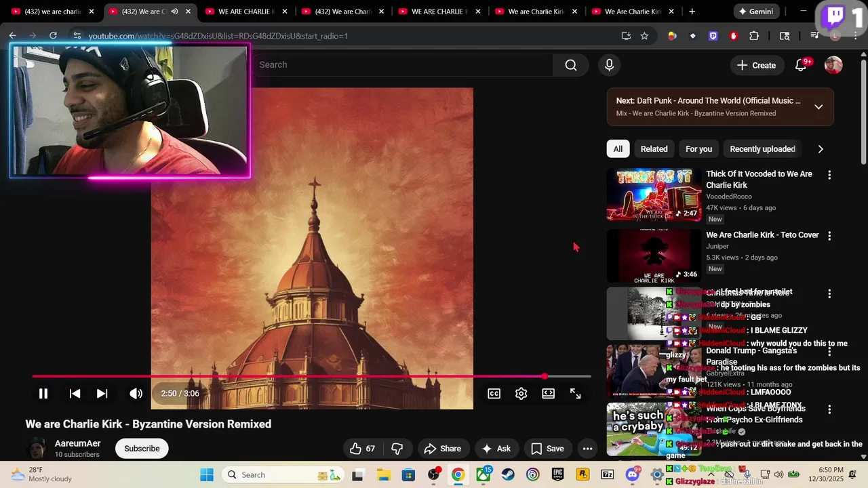Open the YouTube account avatar menu
The height and width of the screenshot is (488, 868).
[x=833, y=65]
